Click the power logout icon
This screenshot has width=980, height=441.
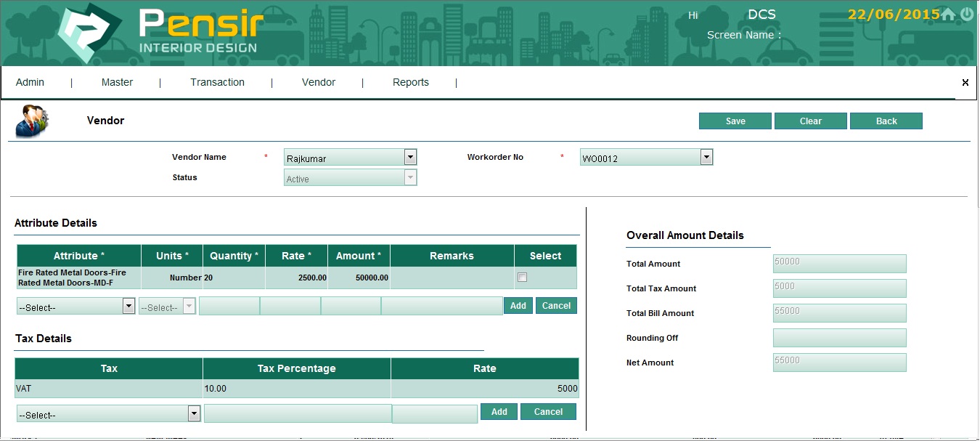point(967,15)
